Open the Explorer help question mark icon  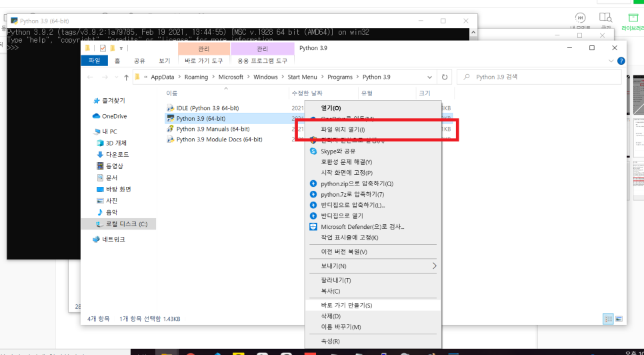(621, 61)
